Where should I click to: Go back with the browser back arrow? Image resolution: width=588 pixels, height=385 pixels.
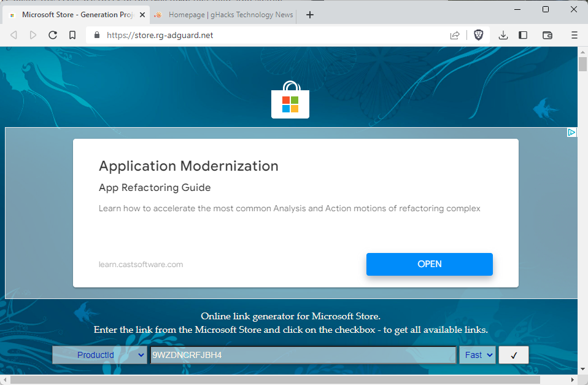tap(14, 35)
